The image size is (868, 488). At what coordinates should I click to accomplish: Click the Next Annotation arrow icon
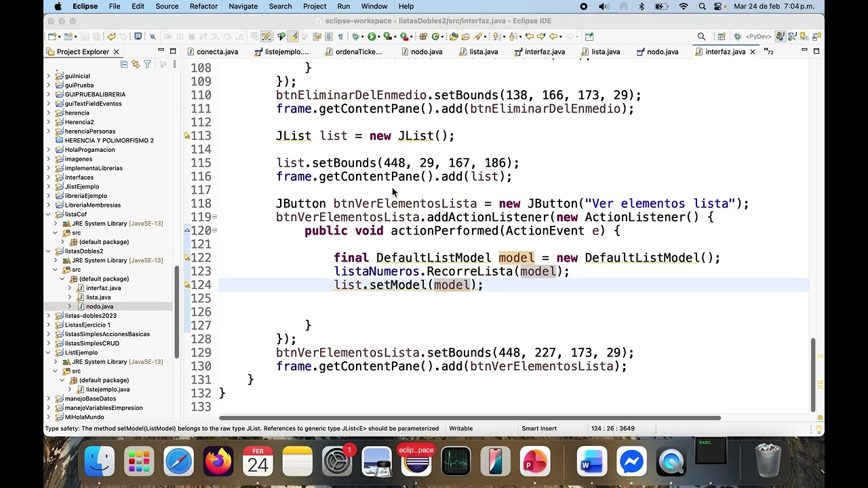pos(496,36)
